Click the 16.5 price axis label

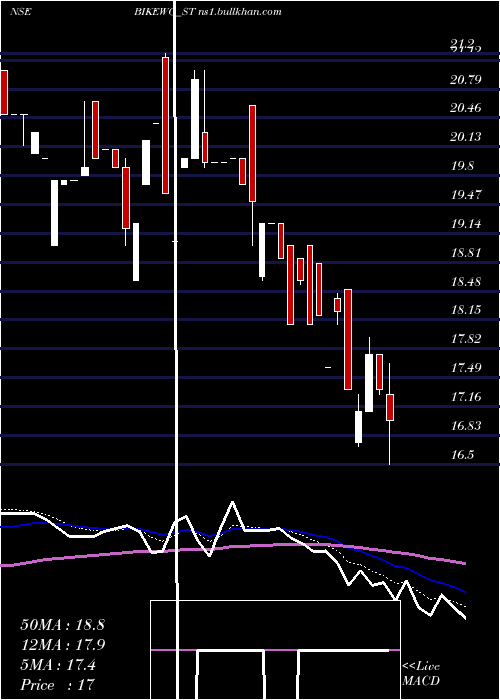tap(462, 455)
